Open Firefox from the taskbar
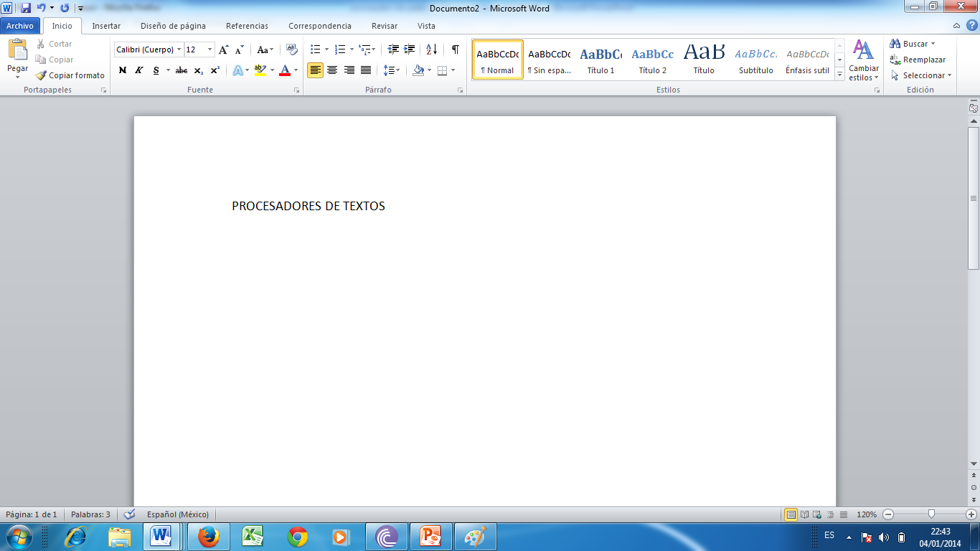The image size is (980, 551). [208, 537]
